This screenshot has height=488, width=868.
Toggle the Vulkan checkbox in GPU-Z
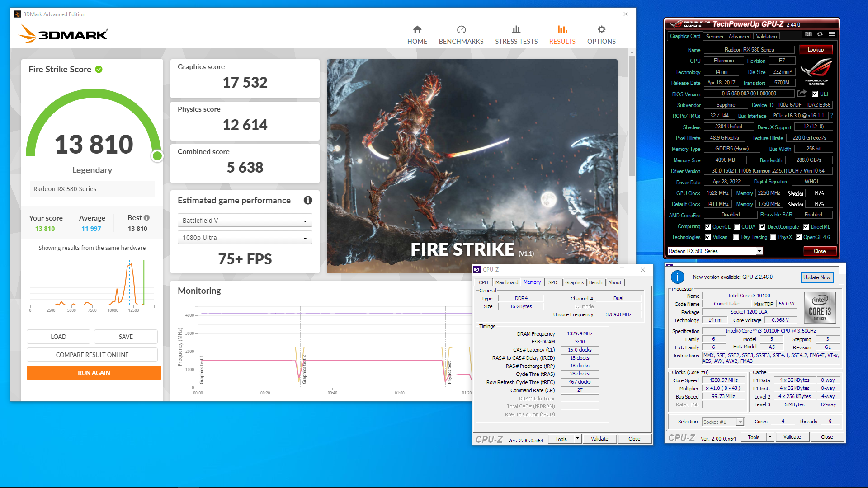pyautogui.click(x=708, y=237)
